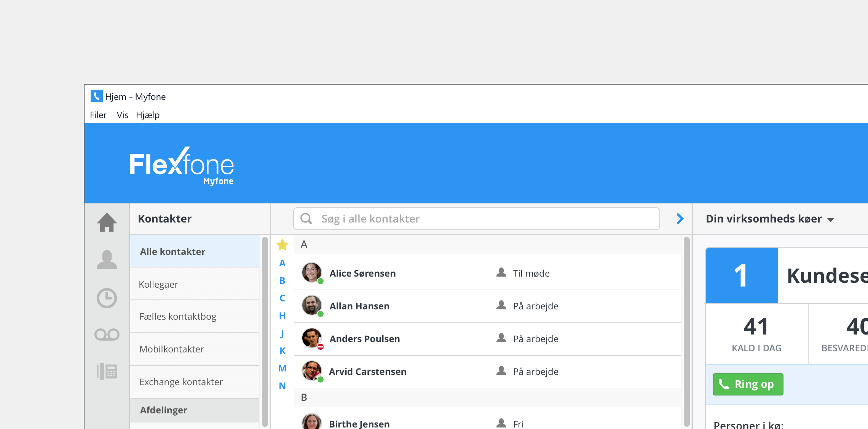Jump to letter N in index

click(282, 386)
